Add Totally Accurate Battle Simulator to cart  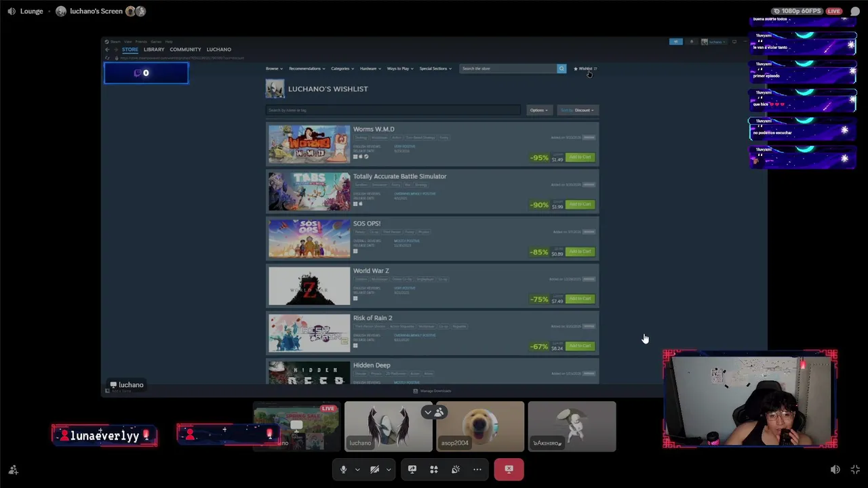click(x=580, y=204)
